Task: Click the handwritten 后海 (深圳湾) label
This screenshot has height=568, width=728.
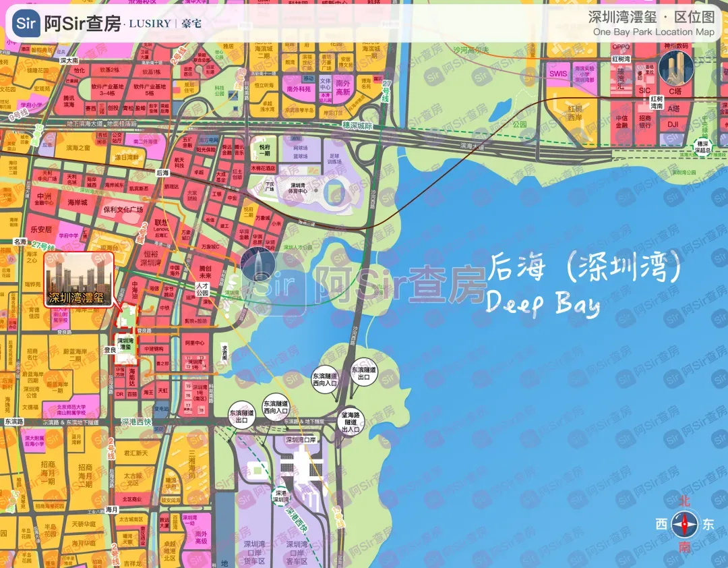Action: click(x=584, y=267)
